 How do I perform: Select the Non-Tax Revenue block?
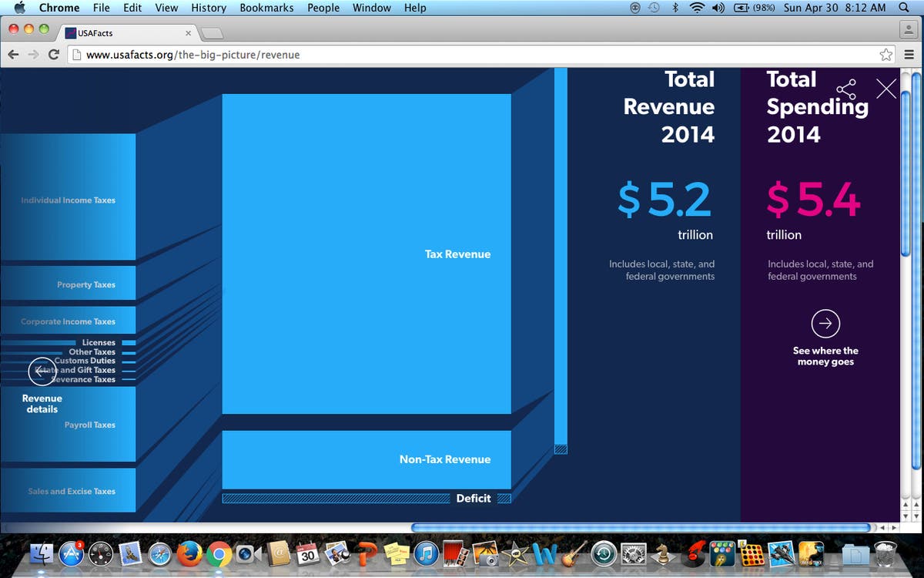tap(367, 459)
